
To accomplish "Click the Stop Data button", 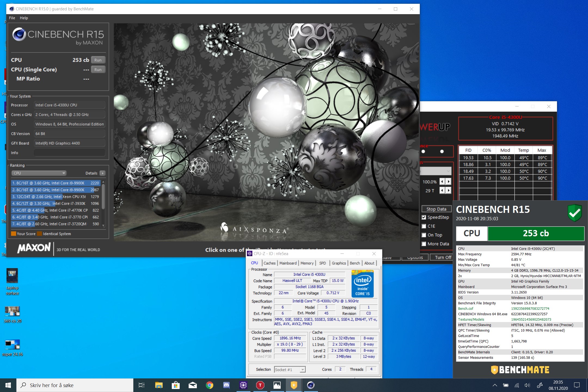I will click(x=436, y=209).
